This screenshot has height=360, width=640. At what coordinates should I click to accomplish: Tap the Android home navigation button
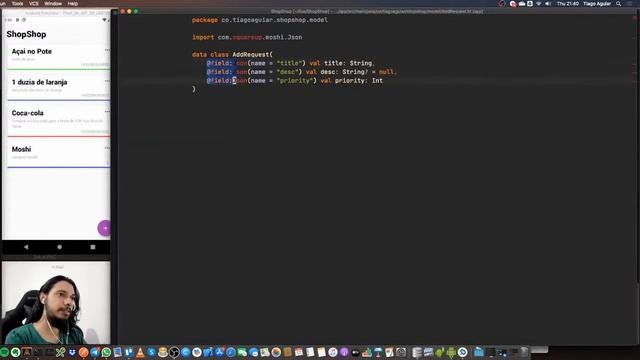pyautogui.click(x=60, y=247)
